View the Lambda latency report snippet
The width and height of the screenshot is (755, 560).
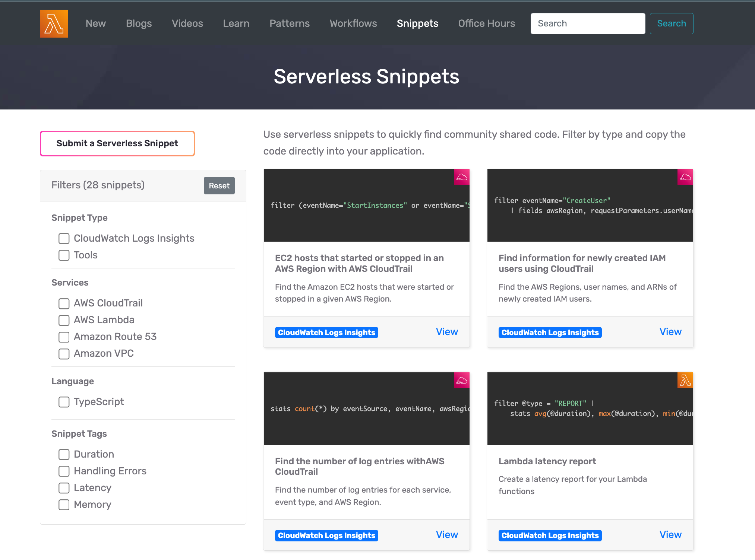(670, 535)
